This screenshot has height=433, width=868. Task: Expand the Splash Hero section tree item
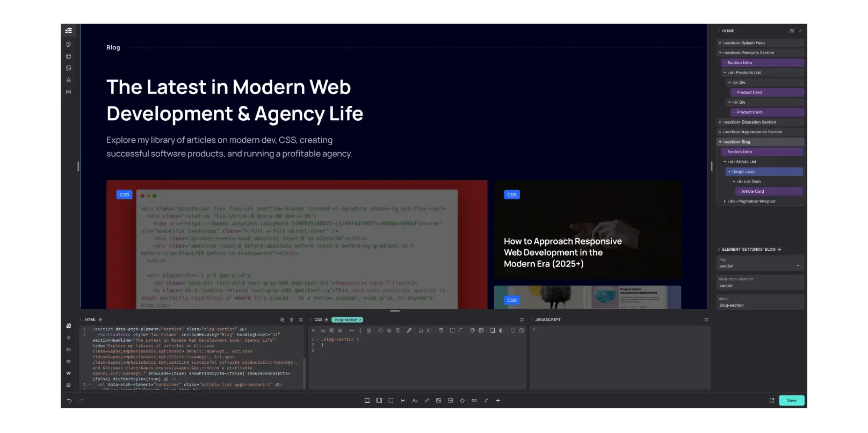pyautogui.click(x=720, y=43)
